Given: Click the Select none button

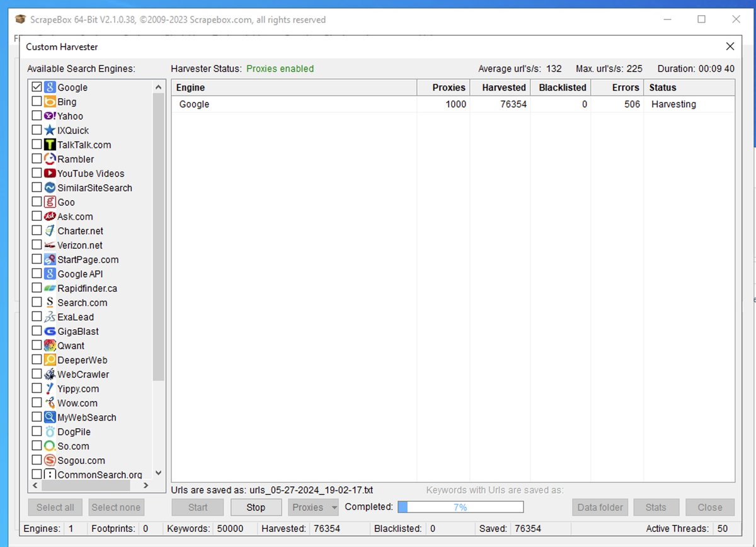Looking at the screenshot, I should click(x=116, y=507).
